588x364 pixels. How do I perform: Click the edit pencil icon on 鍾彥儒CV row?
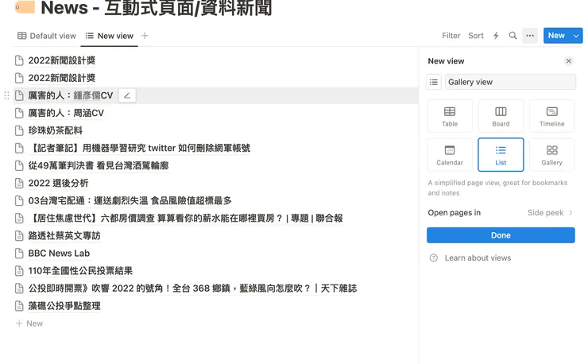tap(127, 95)
